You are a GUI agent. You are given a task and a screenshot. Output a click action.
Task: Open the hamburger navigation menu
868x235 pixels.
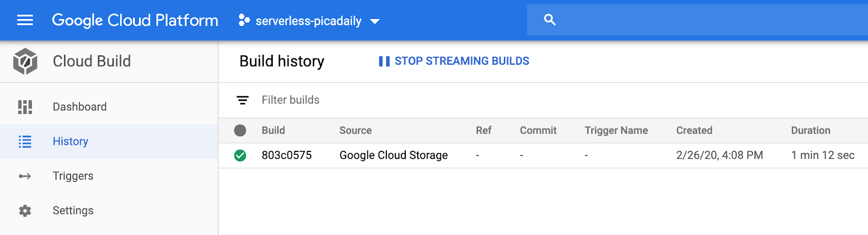pos(25,21)
